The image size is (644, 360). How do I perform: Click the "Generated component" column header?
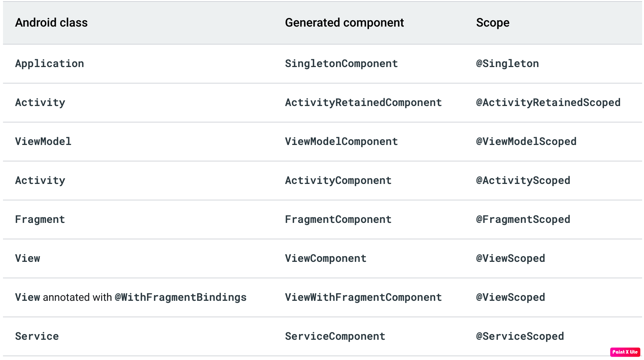(x=344, y=23)
